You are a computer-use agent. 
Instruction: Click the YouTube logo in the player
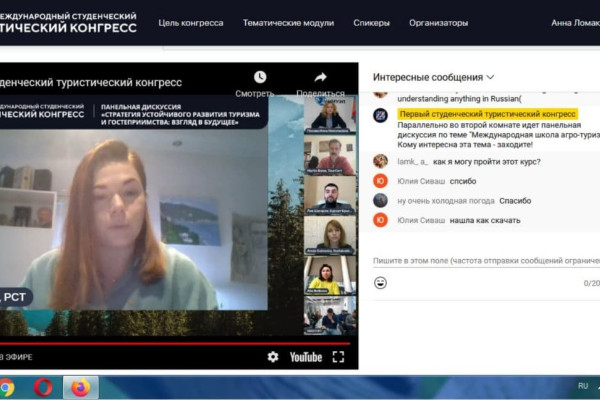coord(305,356)
